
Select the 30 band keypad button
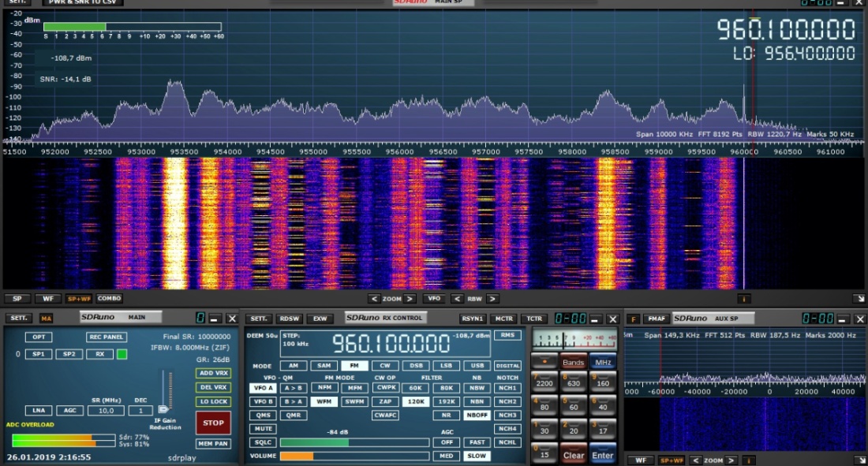544,429
